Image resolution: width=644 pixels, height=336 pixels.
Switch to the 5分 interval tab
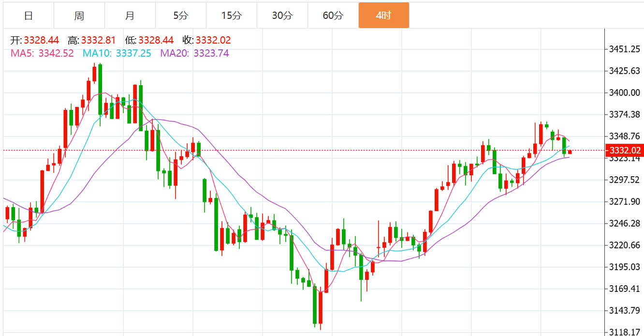tap(181, 15)
